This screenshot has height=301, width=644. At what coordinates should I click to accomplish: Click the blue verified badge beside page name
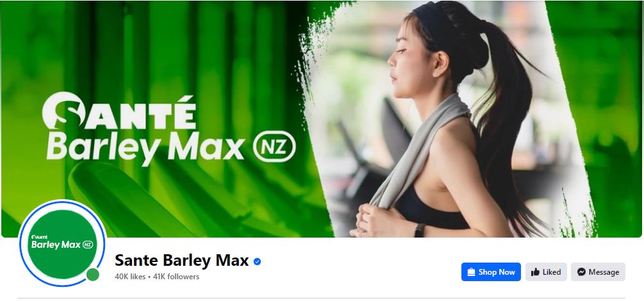point(257,261)
